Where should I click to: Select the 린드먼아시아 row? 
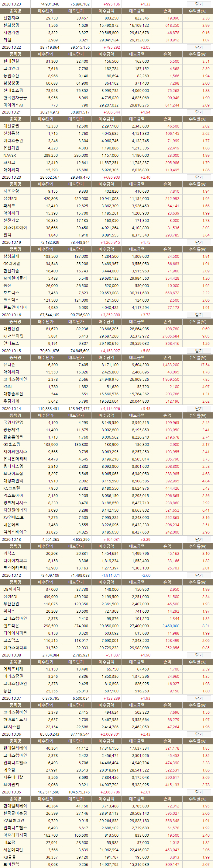tap(106, 307)
